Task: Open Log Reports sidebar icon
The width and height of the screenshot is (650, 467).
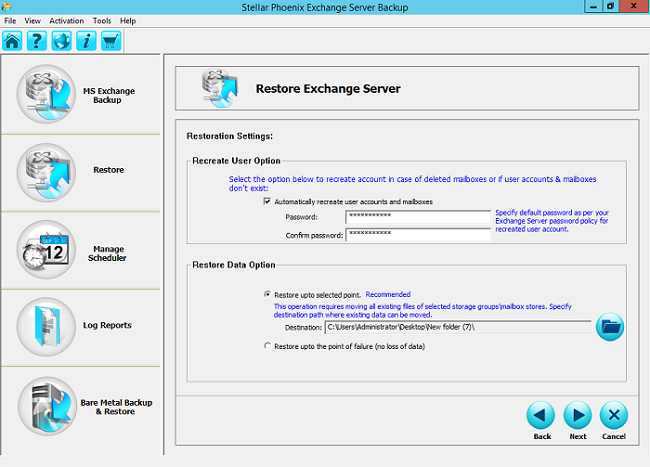Action: (x=46, y=327)
